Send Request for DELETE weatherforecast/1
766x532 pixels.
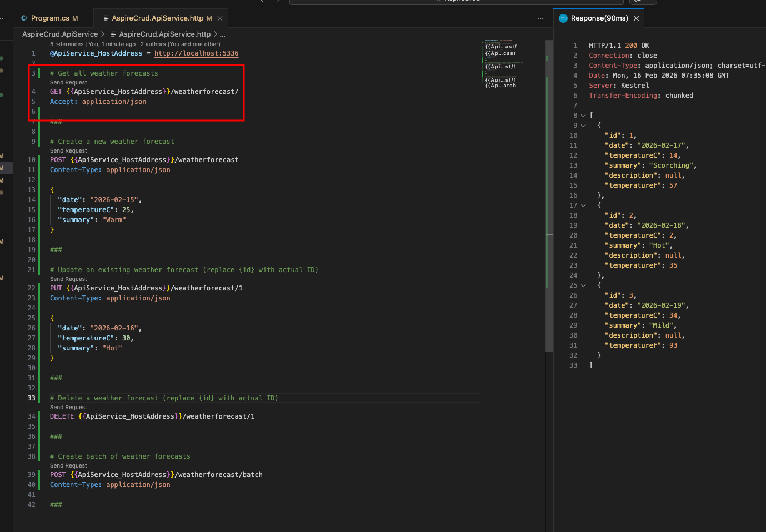tap(68, 408)
